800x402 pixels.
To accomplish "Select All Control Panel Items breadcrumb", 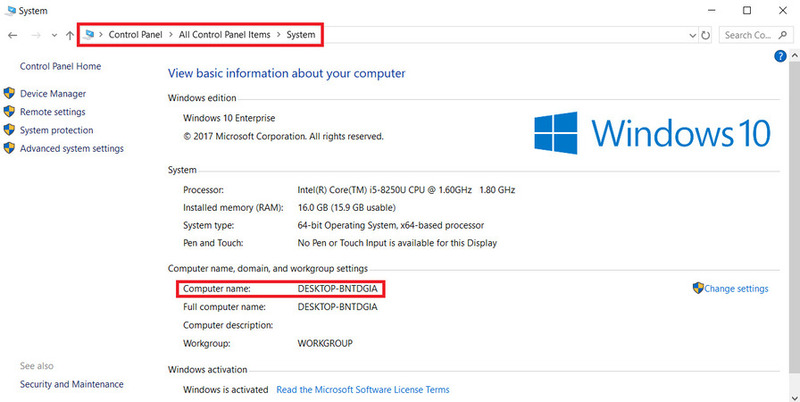I will click(x=225, y=35).
